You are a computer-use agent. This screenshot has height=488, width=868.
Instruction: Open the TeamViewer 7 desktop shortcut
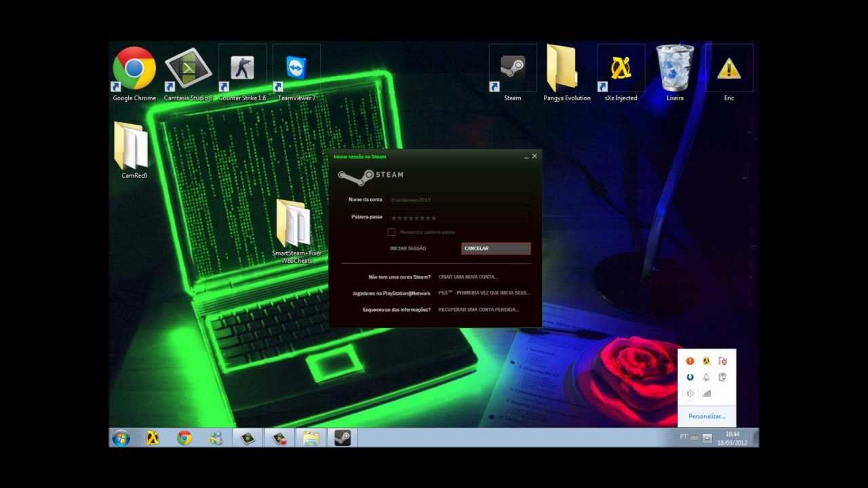click(296, 73)
